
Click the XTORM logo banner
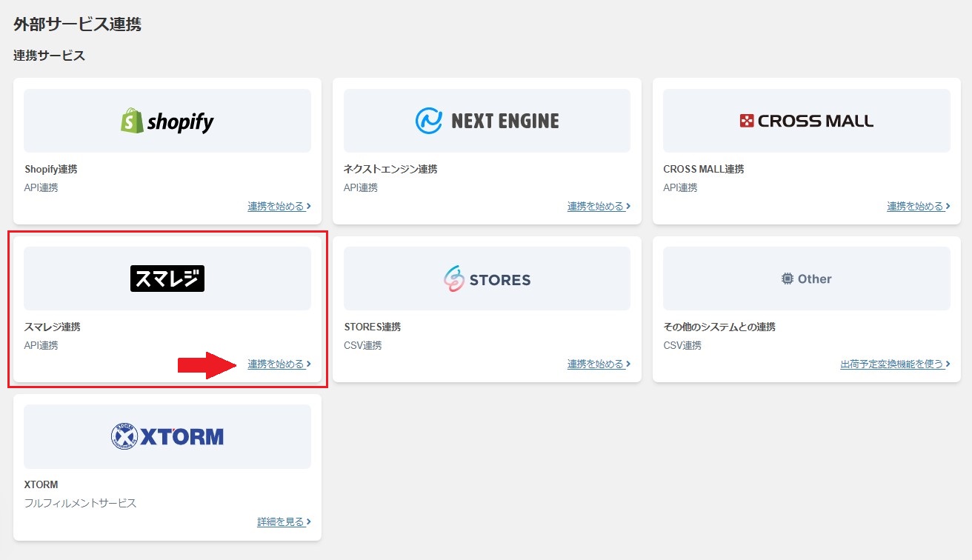pyautogui.click(x=167, y=436)
